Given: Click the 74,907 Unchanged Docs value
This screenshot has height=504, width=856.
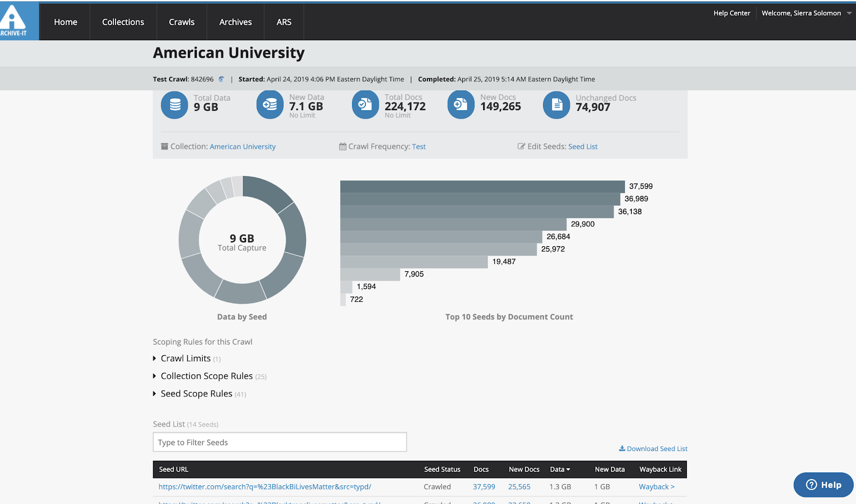Looking at the screenshot, I should click(x=593, y=107).
